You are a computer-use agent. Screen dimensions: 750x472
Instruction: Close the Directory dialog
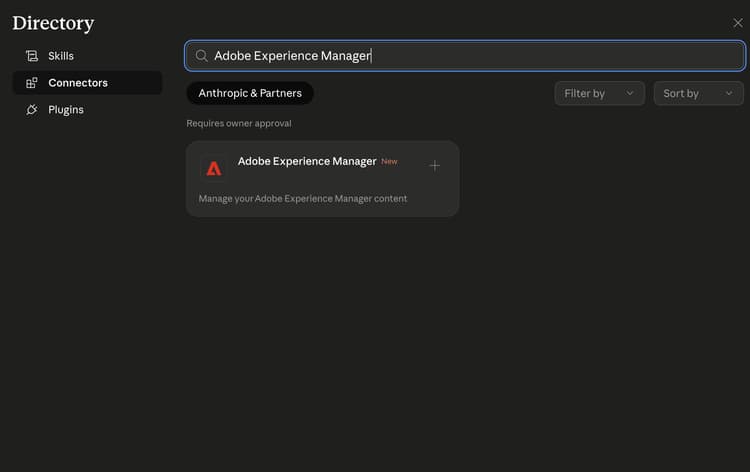[x=738, y=23]
